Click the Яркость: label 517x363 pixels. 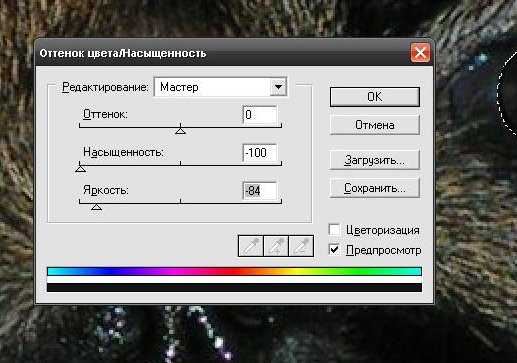(x=106, y=190)
